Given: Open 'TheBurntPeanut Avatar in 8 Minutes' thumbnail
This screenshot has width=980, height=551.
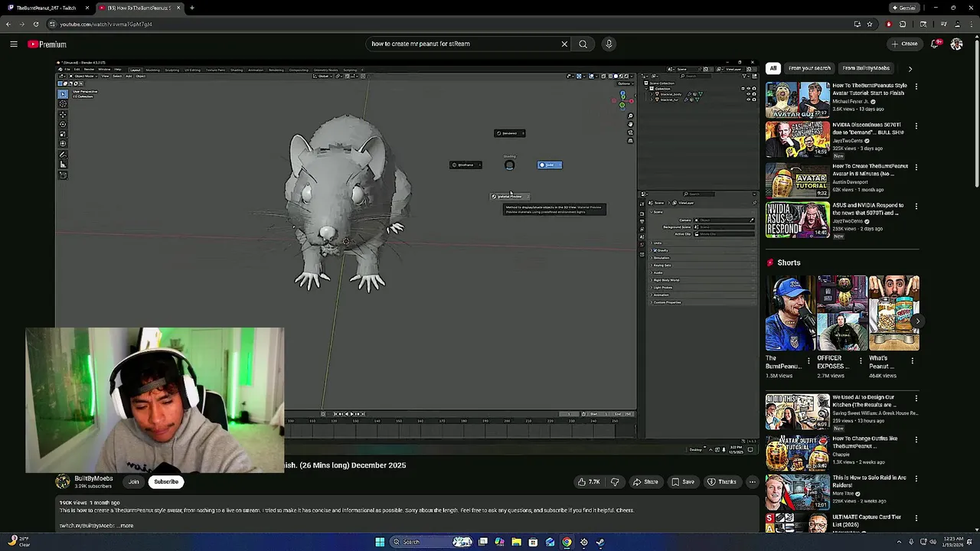Looking at the screenshot, I should (798, 181).
